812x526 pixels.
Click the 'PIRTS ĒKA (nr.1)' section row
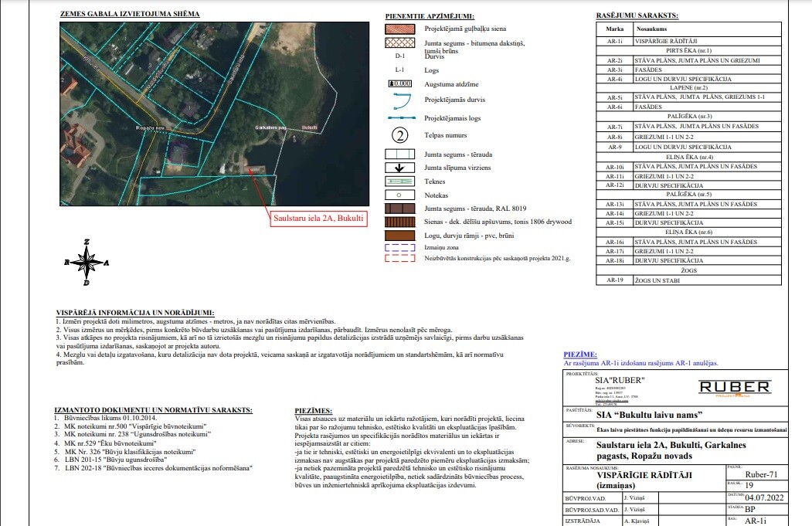688,51
